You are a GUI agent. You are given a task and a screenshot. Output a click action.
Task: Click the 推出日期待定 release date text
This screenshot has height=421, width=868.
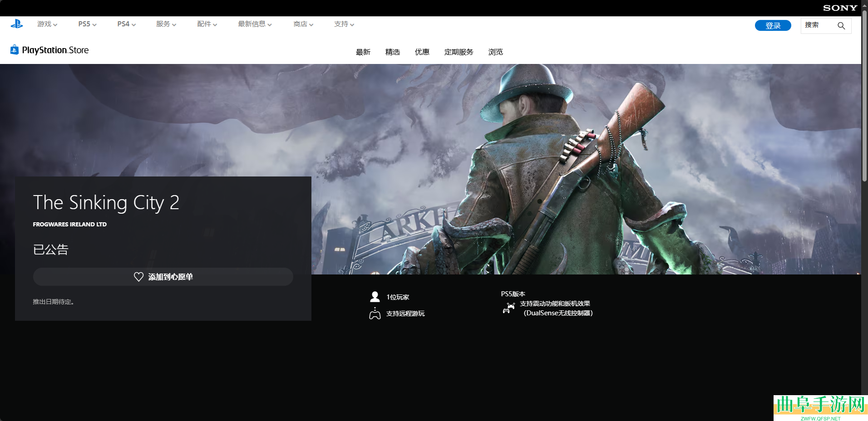[54, 302]
